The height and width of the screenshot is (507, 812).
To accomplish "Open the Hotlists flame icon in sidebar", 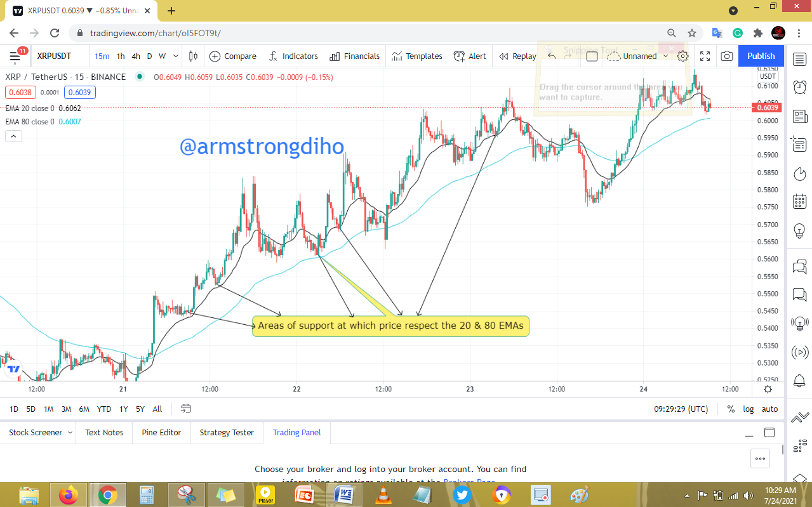I will click(800, 173).
